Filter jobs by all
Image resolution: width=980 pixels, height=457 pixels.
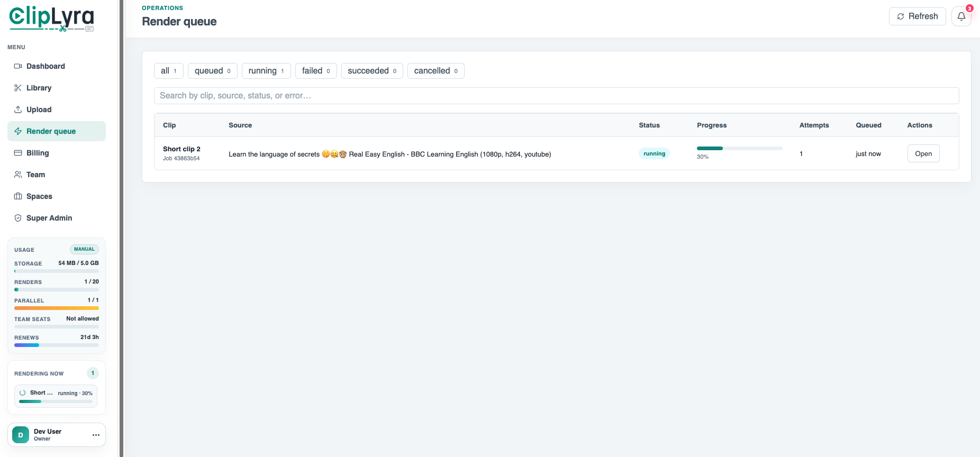pos(169,71)
